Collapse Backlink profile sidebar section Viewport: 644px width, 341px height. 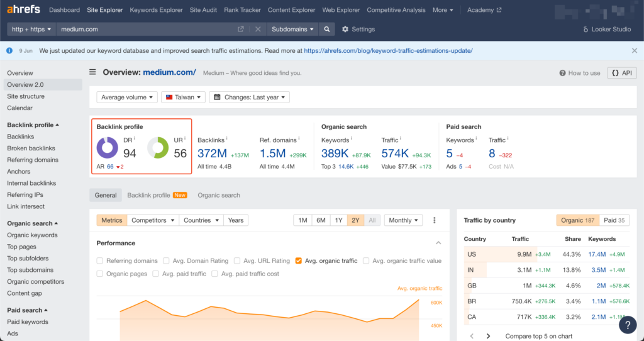click(33, 125)
